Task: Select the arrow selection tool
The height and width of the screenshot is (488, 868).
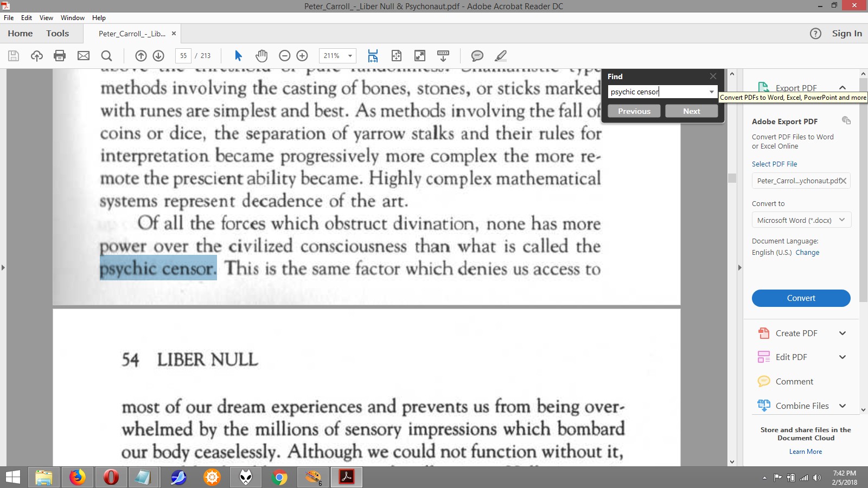Action: (238, 56)
